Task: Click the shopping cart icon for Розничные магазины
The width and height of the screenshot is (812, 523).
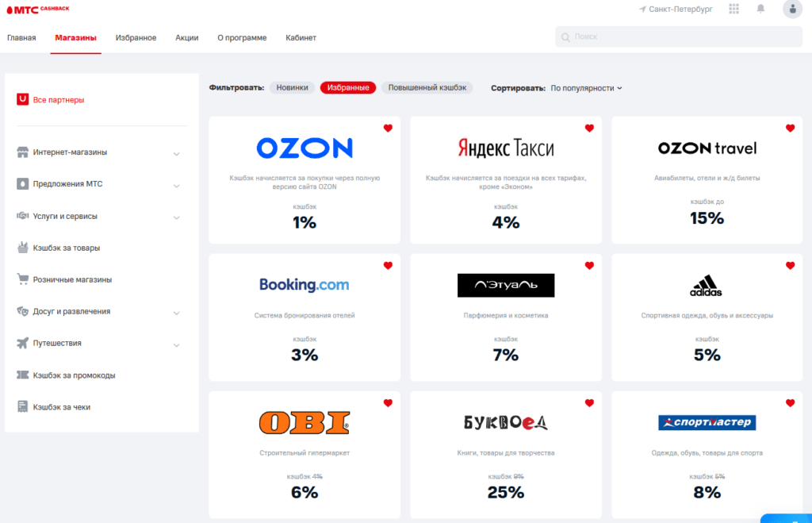Action: 23,279
